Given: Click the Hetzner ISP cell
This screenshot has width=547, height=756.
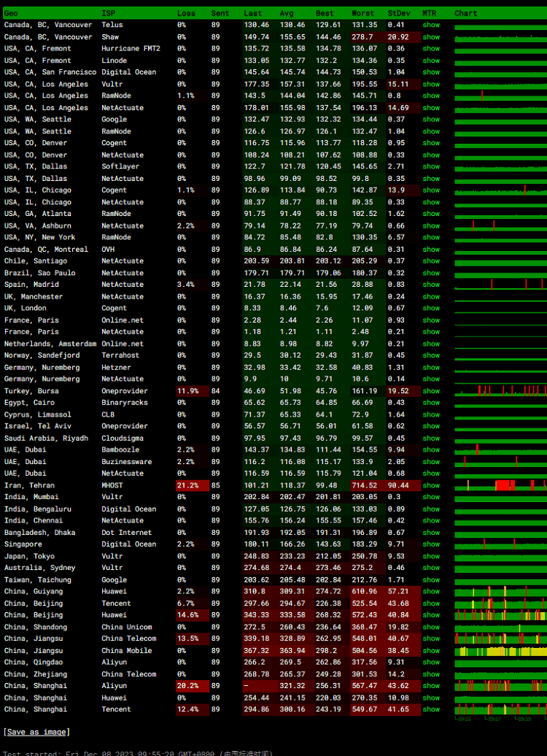Looking at the screenshot, I should click(116, 367).
